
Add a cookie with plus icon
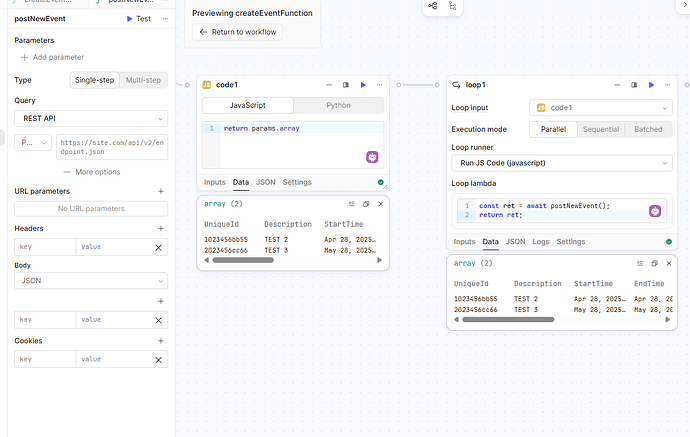pos(161,341)
